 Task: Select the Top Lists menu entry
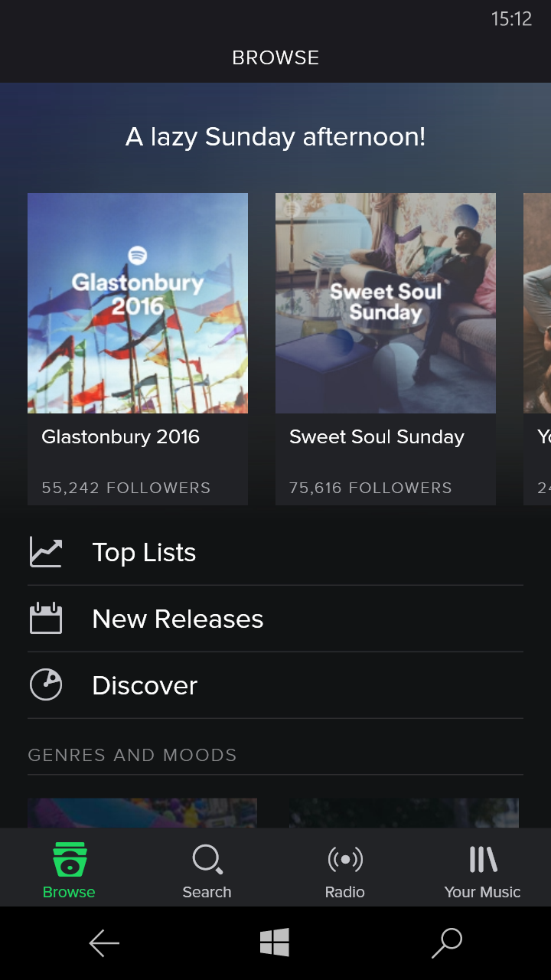point(275,552)
